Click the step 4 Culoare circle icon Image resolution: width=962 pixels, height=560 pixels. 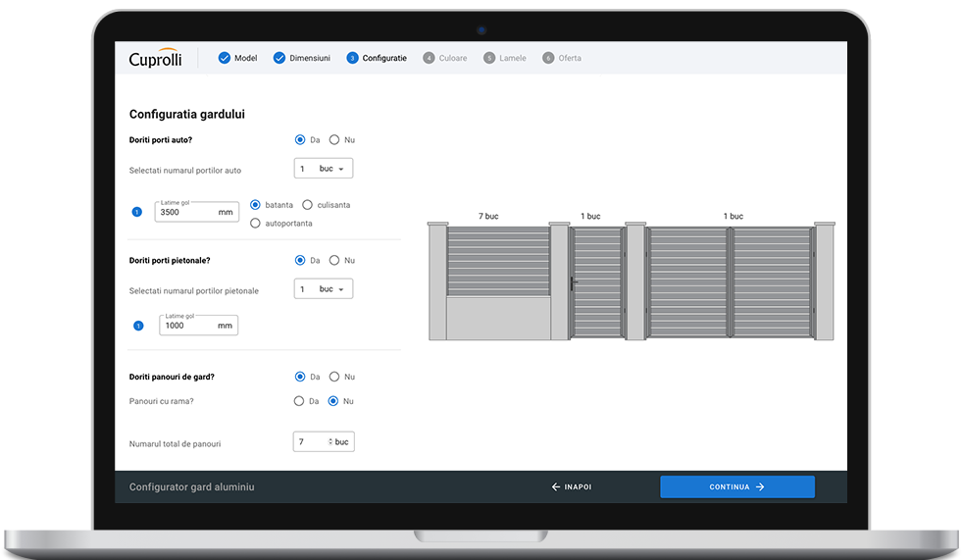(x=429, y=58)
